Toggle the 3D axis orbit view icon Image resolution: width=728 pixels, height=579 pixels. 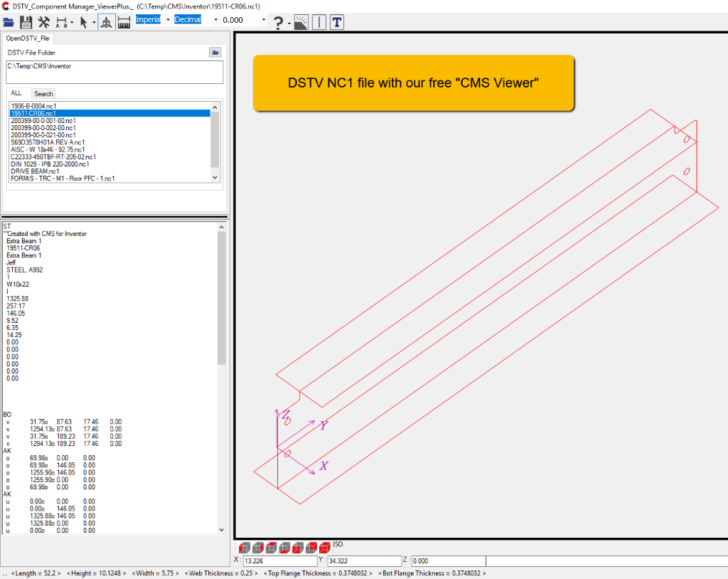point(107,22)
